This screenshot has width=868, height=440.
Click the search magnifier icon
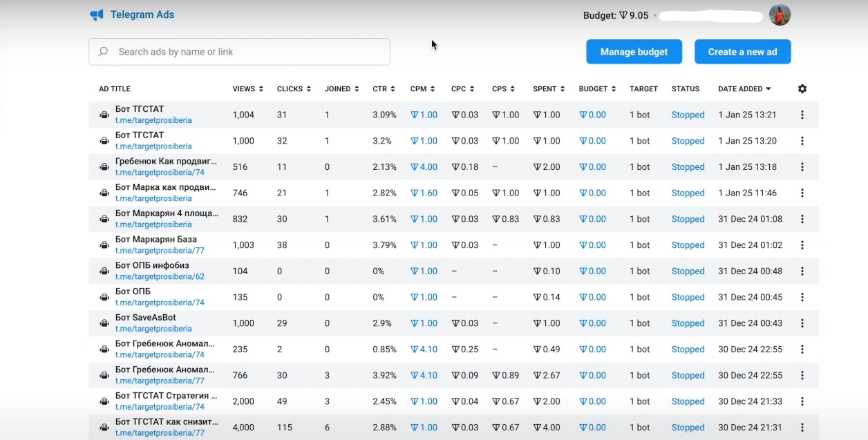click(x=104, y=52)
